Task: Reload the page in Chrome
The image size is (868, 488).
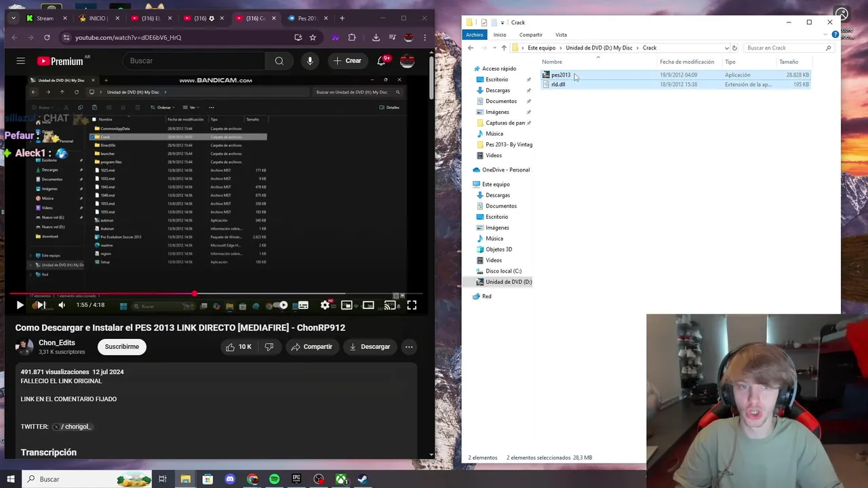Action: [x=47, y=37]
